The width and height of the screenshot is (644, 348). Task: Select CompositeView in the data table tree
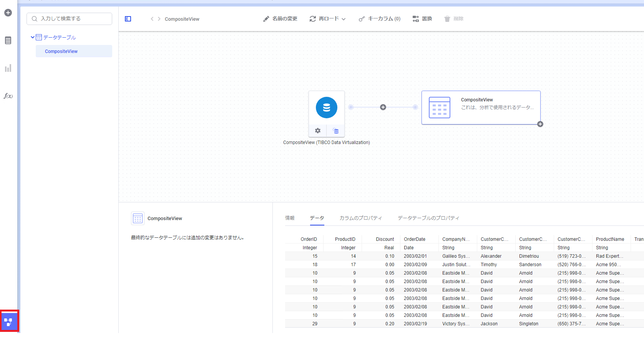coord(74,51)
